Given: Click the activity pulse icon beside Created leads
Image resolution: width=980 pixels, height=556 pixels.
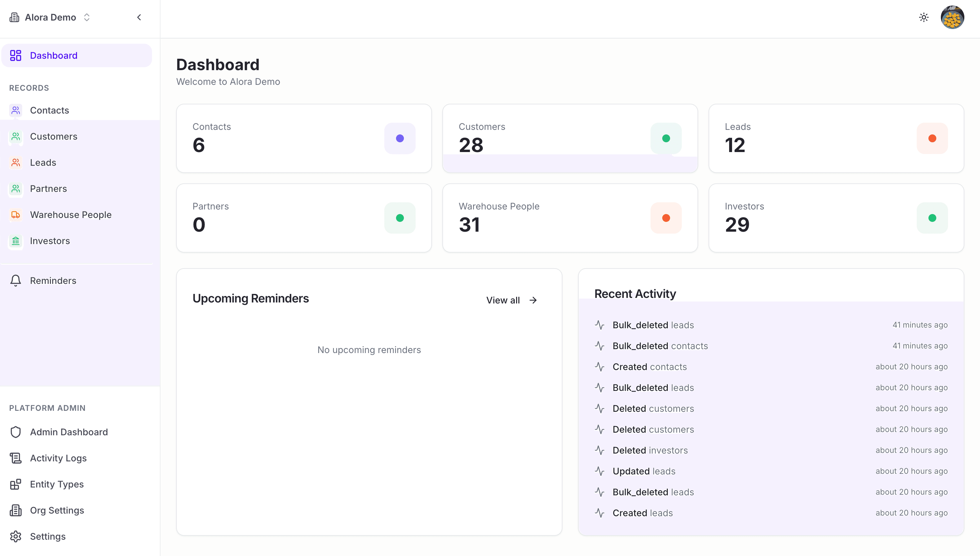Looking at the screenshot, I should click(x=600, y=513).
